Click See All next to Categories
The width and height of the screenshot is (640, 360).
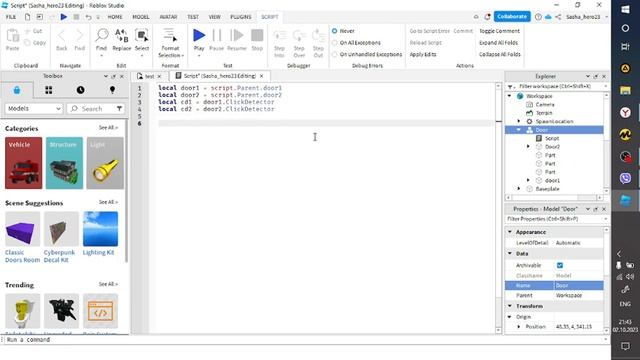pyautogui.click(x=108, y=128)
